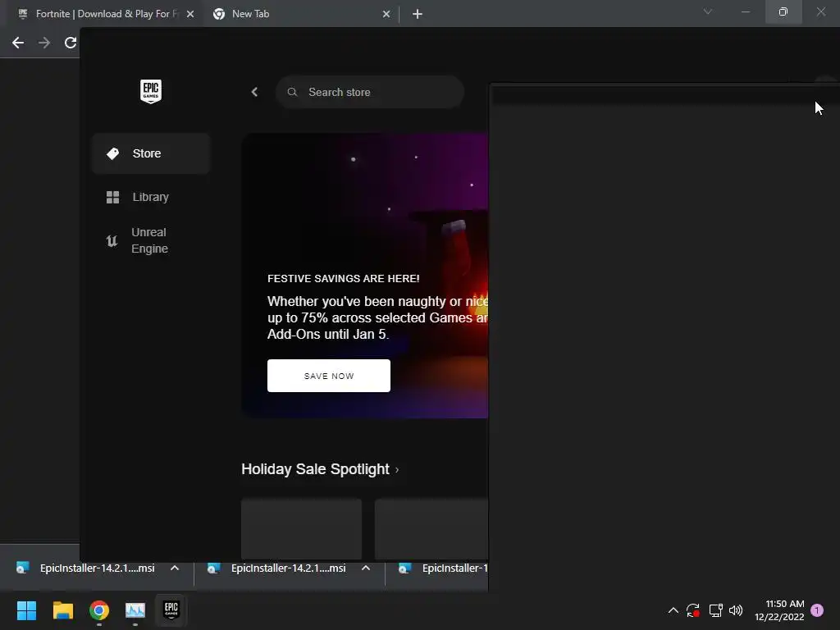The image size is (840, 630).
Task: Click the Library grid icon
Action: (112, 197)
